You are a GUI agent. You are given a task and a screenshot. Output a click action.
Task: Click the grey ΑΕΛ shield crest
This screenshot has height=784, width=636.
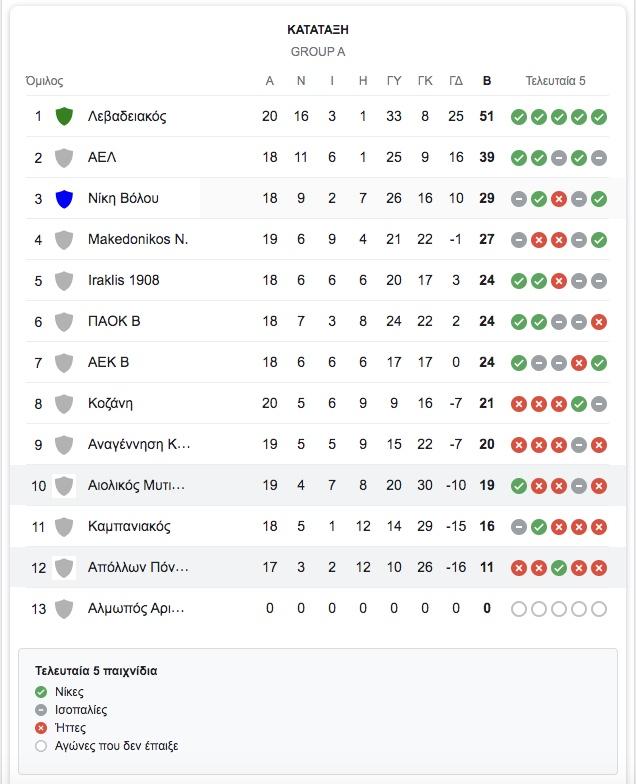click(x=64, y=158)
